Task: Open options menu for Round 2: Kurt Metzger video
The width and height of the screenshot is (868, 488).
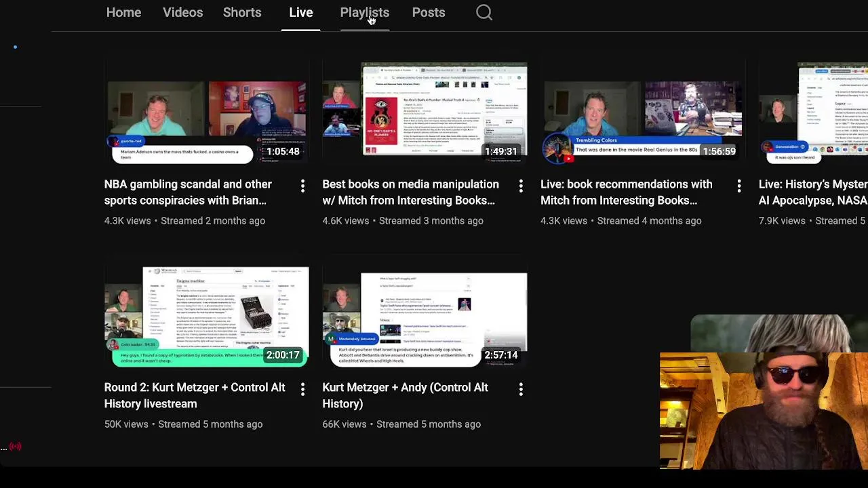Action: [302, 388]
